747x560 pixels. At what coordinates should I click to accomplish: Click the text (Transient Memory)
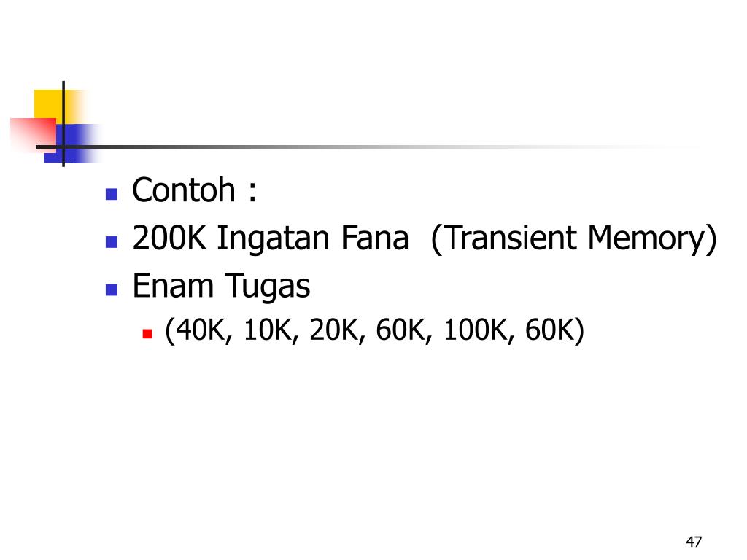[573, 238]
